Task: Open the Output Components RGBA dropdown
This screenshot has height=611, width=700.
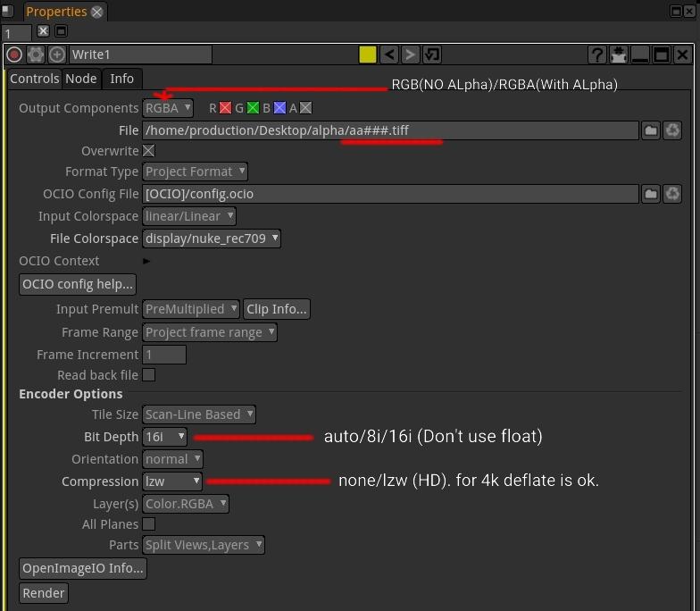Action: [168, 108]
